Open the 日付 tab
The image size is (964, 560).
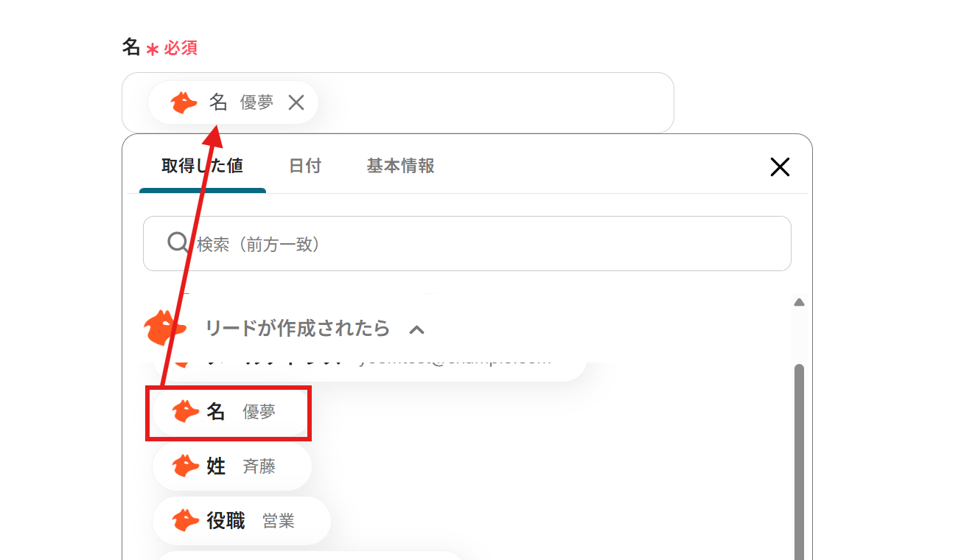click(304, 166)
